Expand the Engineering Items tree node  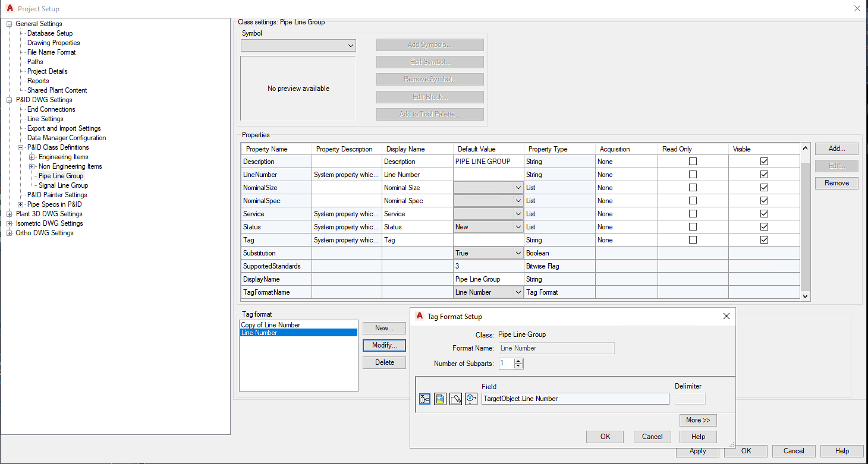pos(32,156)
